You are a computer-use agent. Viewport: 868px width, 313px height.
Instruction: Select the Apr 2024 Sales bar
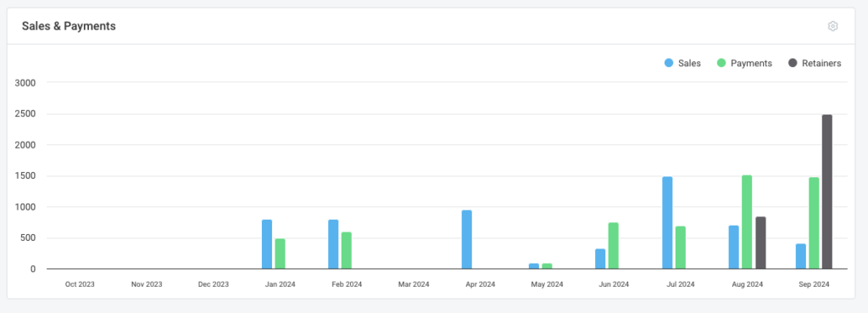point(467,240)
